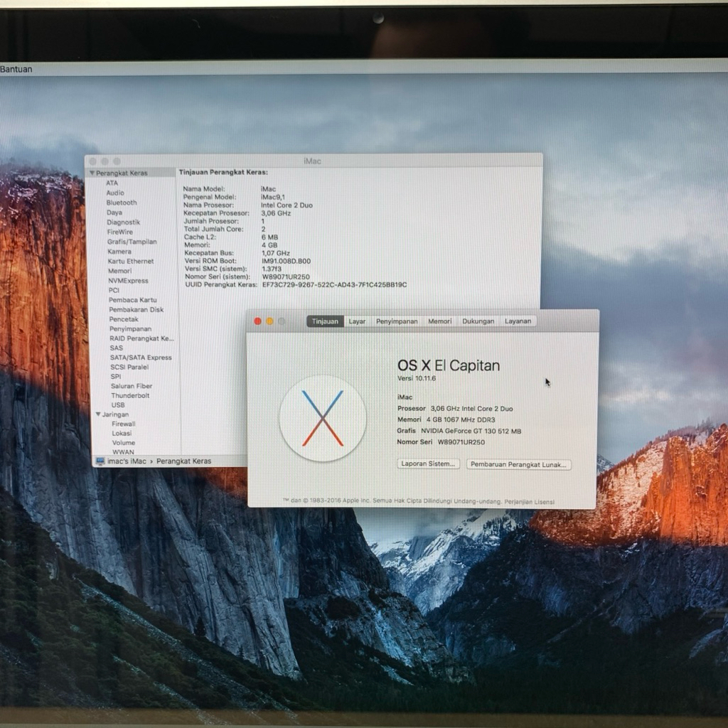Screen dimensions: 728x728
Task: Select FireWire in the sidebar list
Action: [x=119, y=232]
